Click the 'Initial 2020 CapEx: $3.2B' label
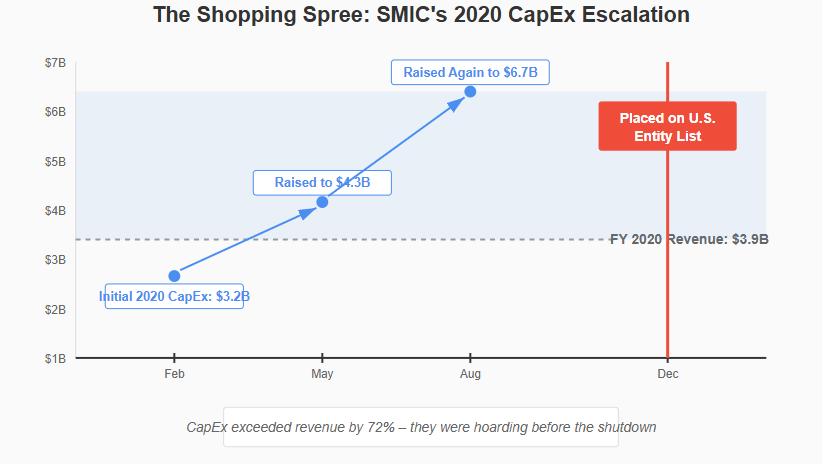The image size is (822, 464). [175, 296]
